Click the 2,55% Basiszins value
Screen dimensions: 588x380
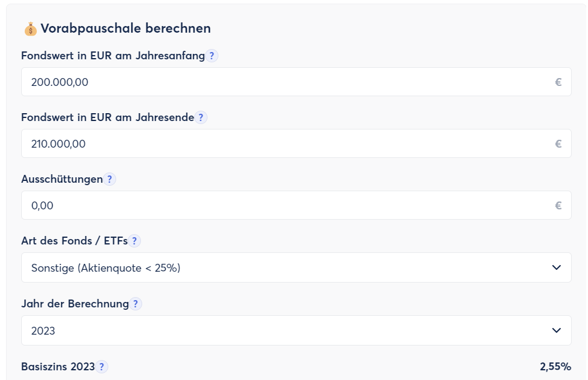555,367
